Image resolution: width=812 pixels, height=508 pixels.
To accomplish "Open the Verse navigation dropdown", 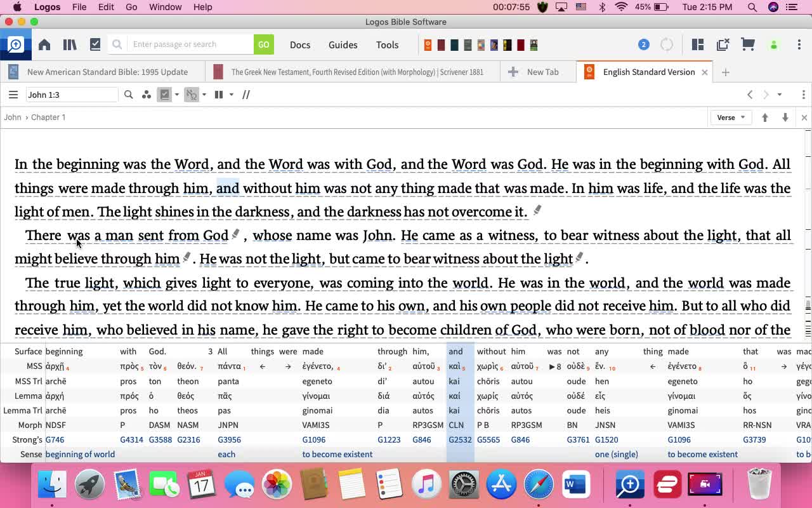I will pos(731,117).
